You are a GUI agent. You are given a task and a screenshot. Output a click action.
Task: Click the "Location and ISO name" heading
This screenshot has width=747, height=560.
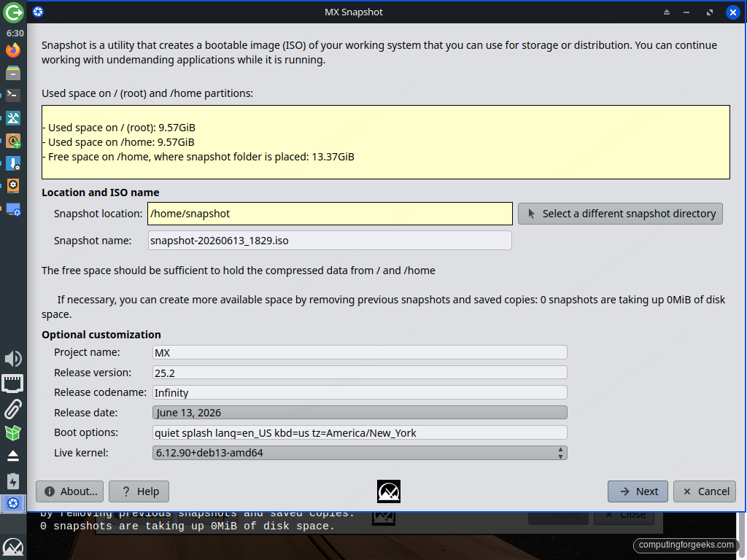coord(101,192)
